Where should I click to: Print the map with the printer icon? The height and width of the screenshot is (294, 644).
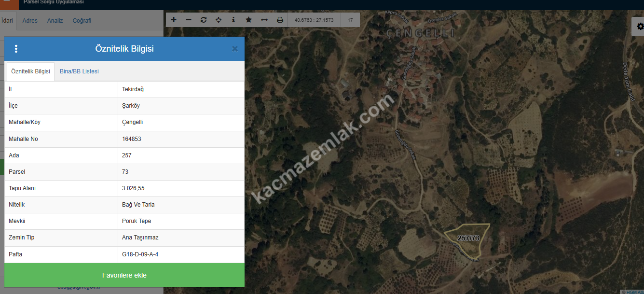point(280,20)
